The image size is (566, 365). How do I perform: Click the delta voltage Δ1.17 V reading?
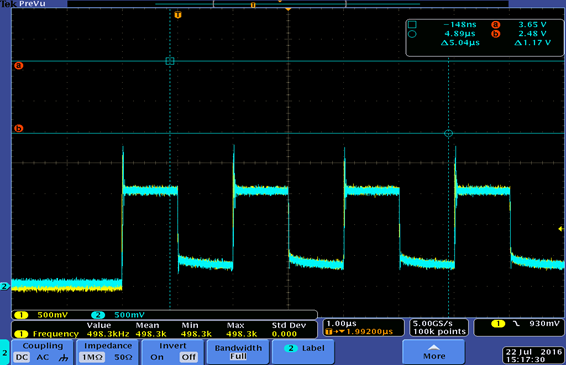532,43
